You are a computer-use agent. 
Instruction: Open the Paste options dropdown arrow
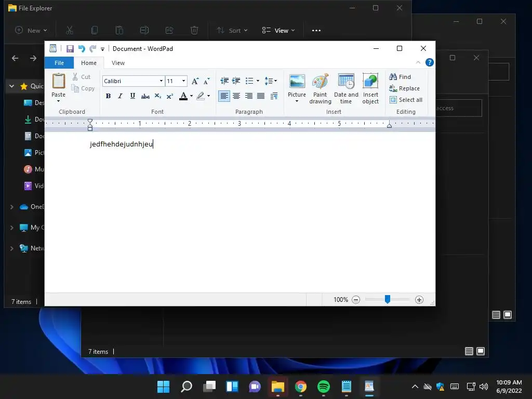[58, 101]
